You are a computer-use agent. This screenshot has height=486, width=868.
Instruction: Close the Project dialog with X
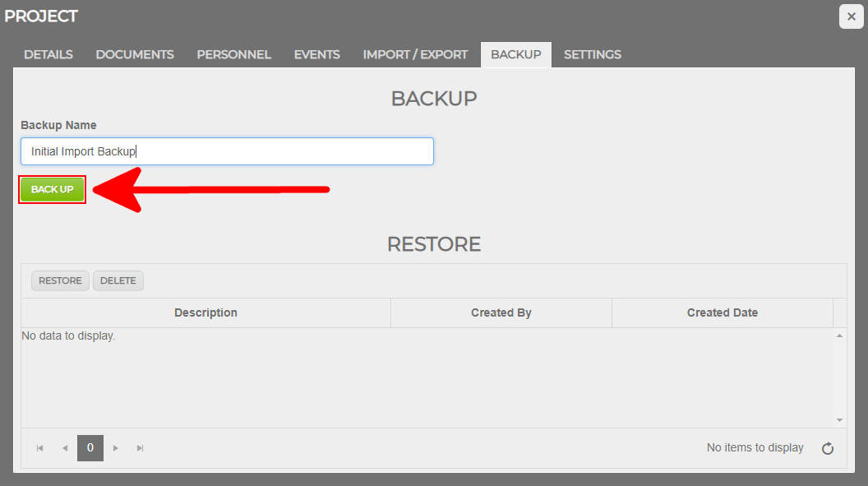pyautogui.click(x=851, y=16)
